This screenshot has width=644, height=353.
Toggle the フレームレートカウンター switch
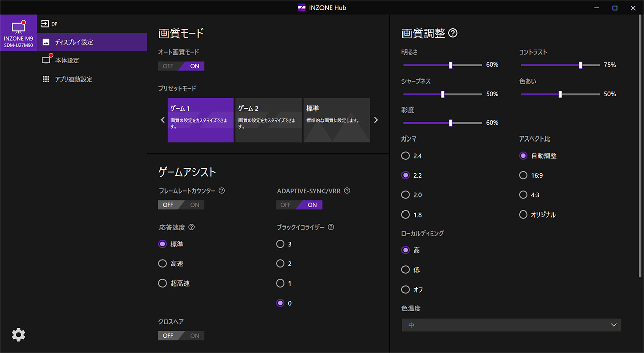181,205
